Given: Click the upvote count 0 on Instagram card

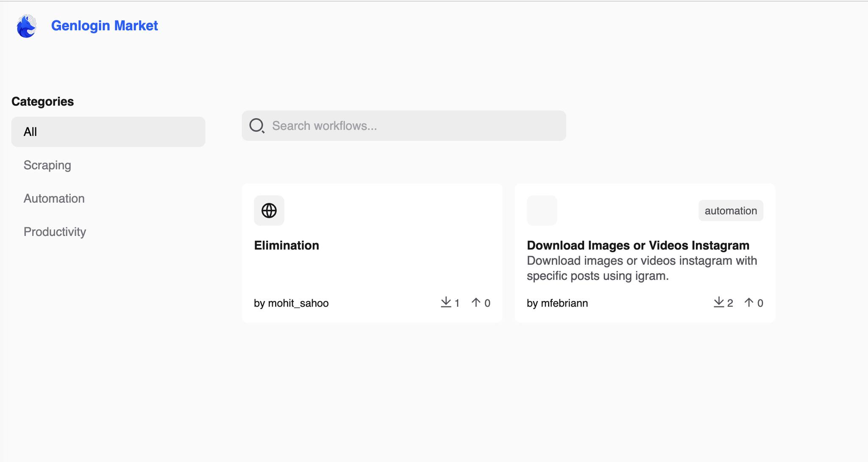Looking at the screenshot, I should coord(760,303).
